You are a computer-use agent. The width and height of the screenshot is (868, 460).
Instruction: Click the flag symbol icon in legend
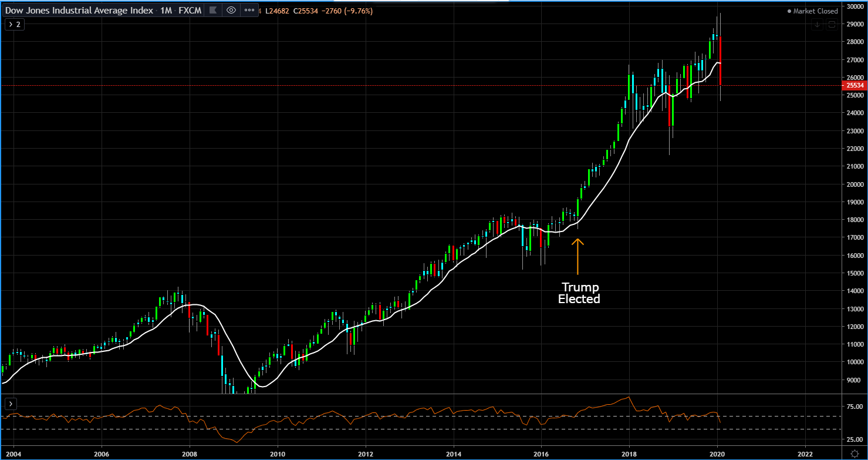pos(213,10)
